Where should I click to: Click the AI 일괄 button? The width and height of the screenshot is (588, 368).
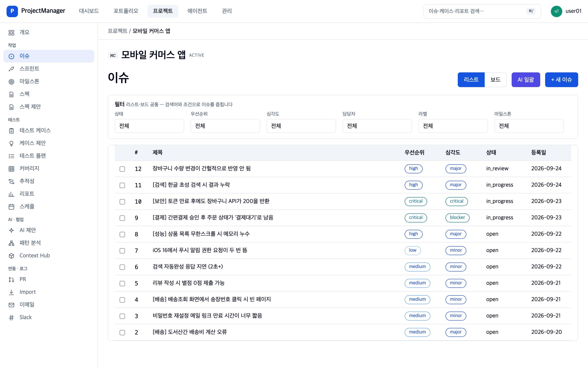526,80
